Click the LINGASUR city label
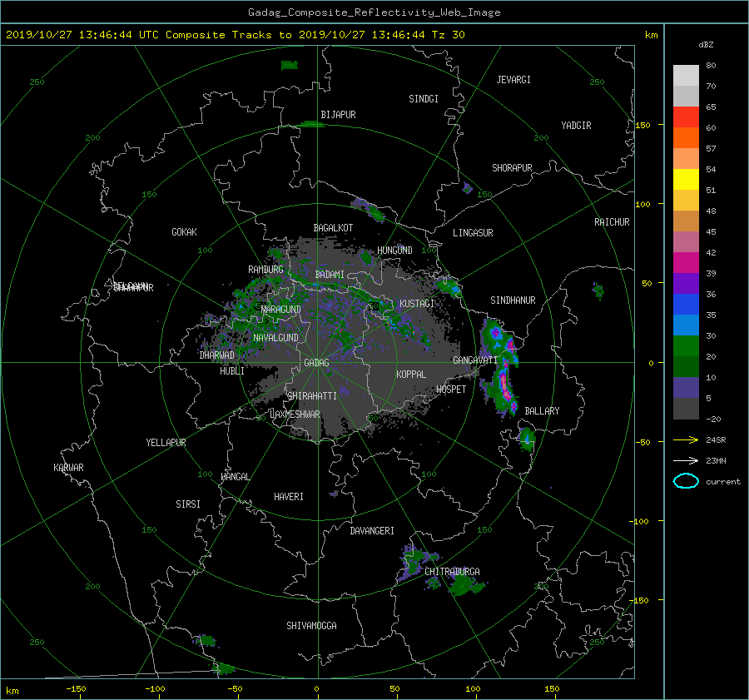The image size is (749, 700). [473, 233]
